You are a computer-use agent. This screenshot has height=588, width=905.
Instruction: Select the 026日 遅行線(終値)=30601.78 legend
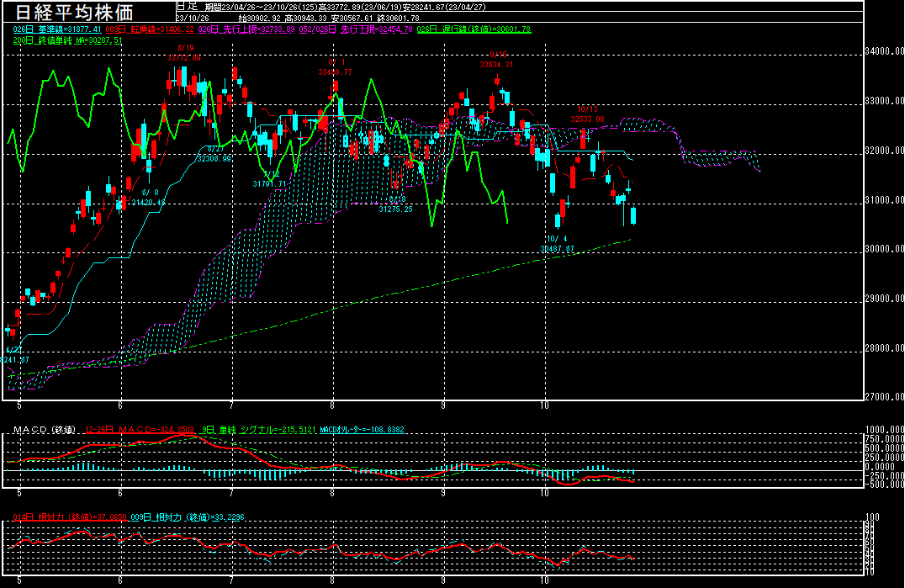474,29
